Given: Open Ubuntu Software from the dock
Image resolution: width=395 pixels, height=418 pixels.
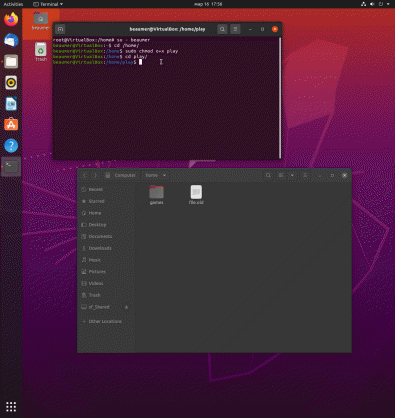Looking at the screenshot, I should pyautogui.click(x=11, y=125).
